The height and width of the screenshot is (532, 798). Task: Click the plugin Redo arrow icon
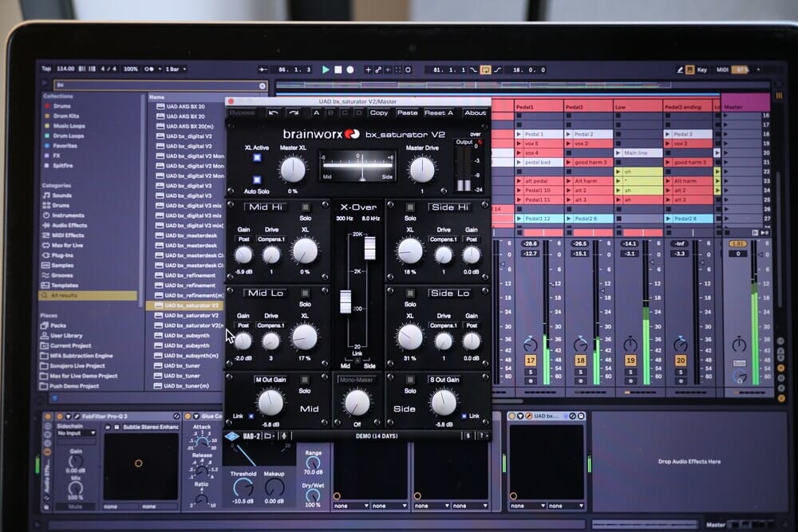tap(293, 112)
